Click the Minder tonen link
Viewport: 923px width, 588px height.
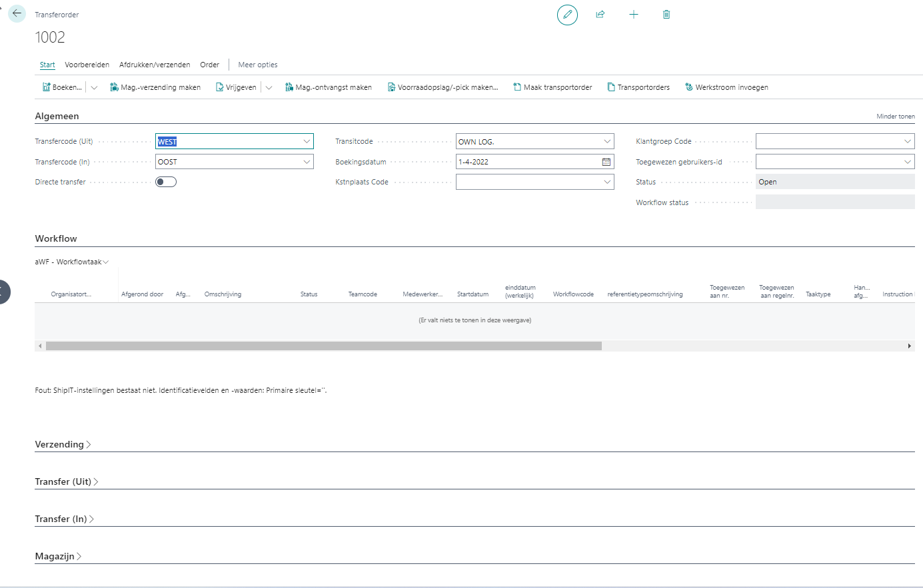pos(895,117)
